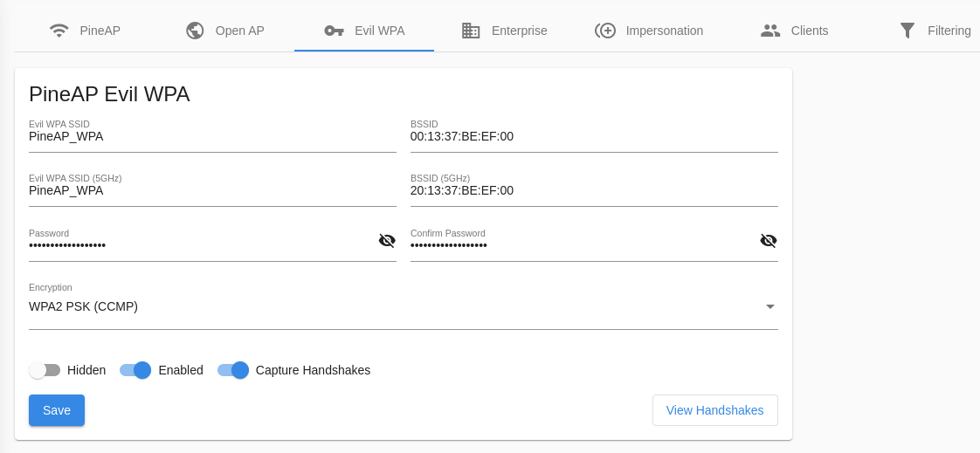Focus the Evil WPA SSID (5GHz) field

pyautogui.click(x=212, y=190)
